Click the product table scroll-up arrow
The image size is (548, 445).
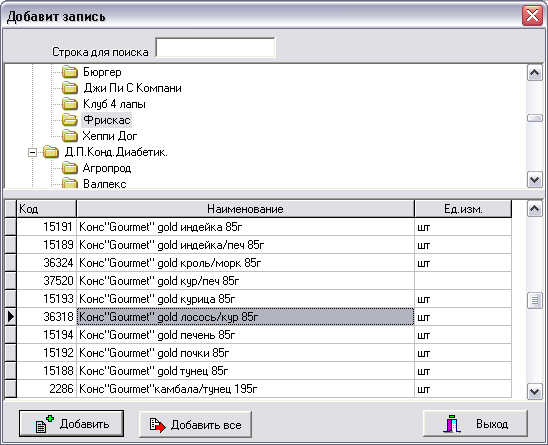point(535,209)
